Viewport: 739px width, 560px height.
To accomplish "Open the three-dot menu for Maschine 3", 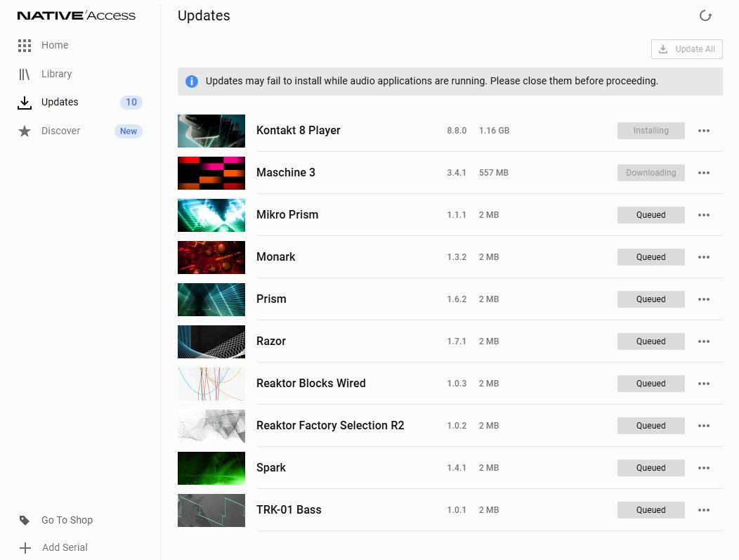I will coord(704,173).
